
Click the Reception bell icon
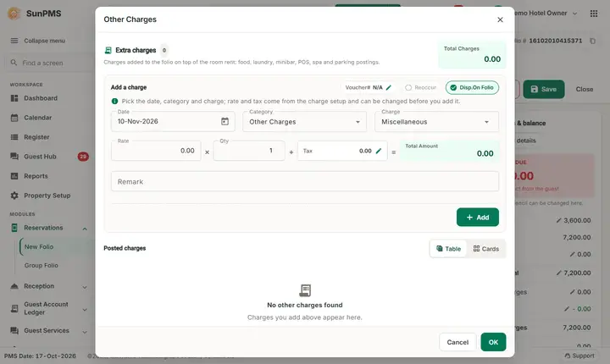[14, 286]
